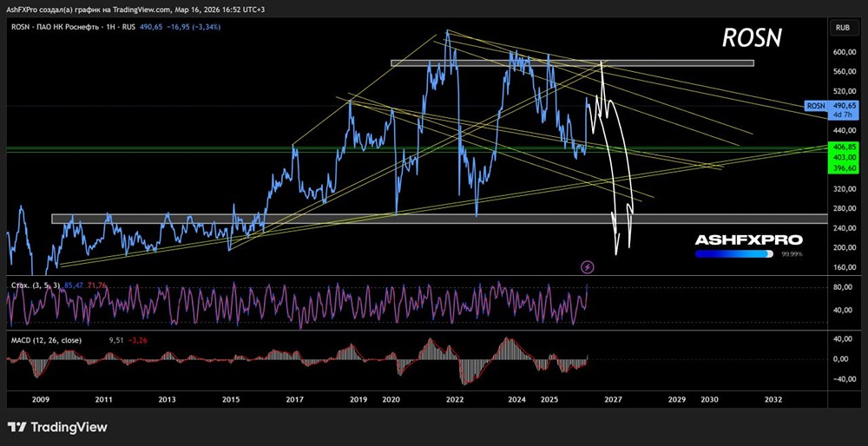The height and width of the screenshot is (446, 868).
Task: Click the 2013 time axis label
Action: pos(168,399)
